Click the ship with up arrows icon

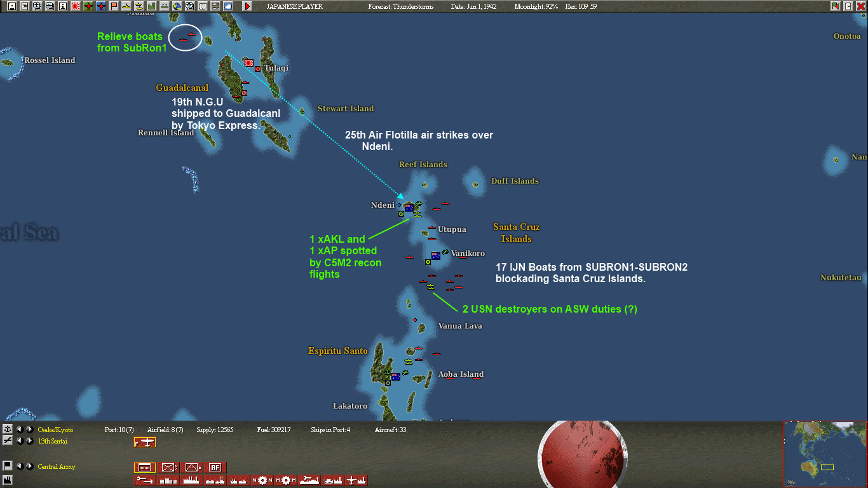pyautogui.click(x=164, y=6)
